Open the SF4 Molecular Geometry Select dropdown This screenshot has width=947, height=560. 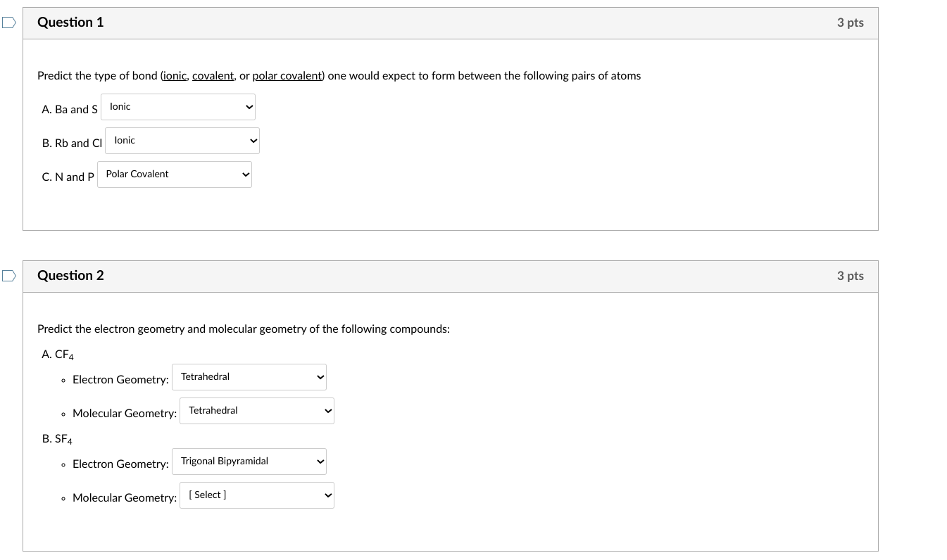pyautogui.click(x=256, y=495)
